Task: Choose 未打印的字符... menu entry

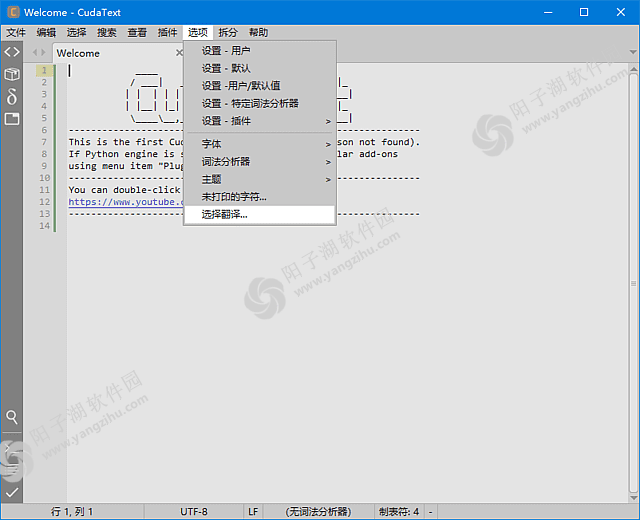Action: tap(260, 197)
